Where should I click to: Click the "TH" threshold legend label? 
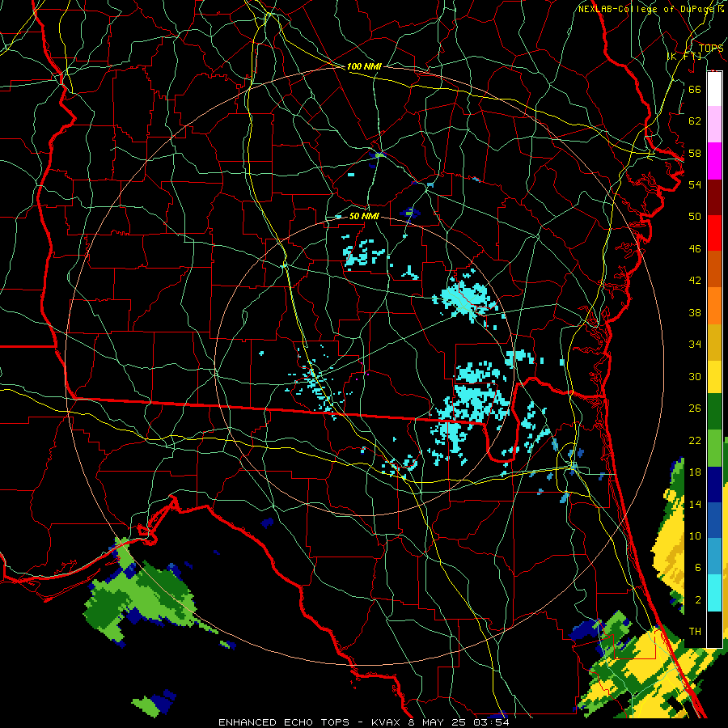coord(695,632)
